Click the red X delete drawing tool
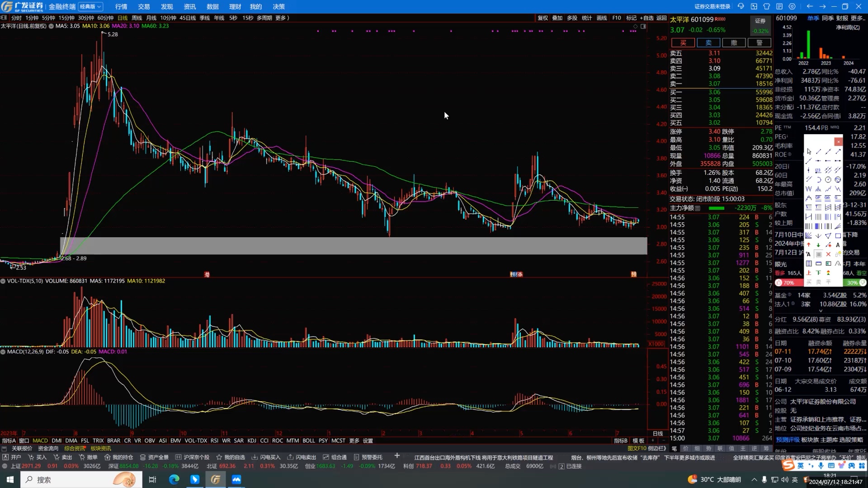The height and width of the screenshot is (488, 868). point(828,254)
